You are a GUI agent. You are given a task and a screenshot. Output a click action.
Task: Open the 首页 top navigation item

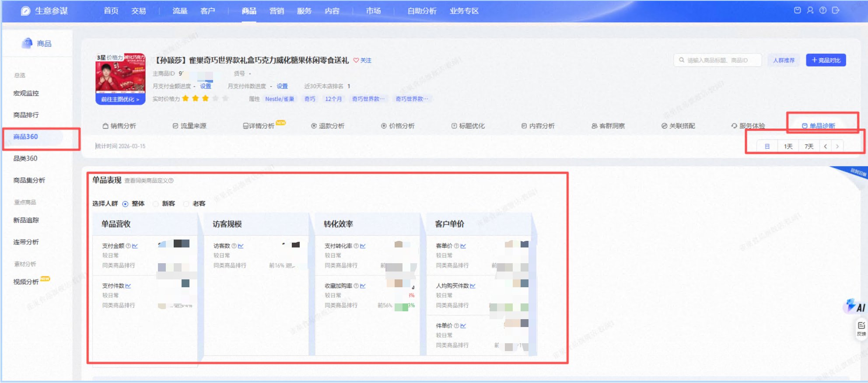(111, 11)
